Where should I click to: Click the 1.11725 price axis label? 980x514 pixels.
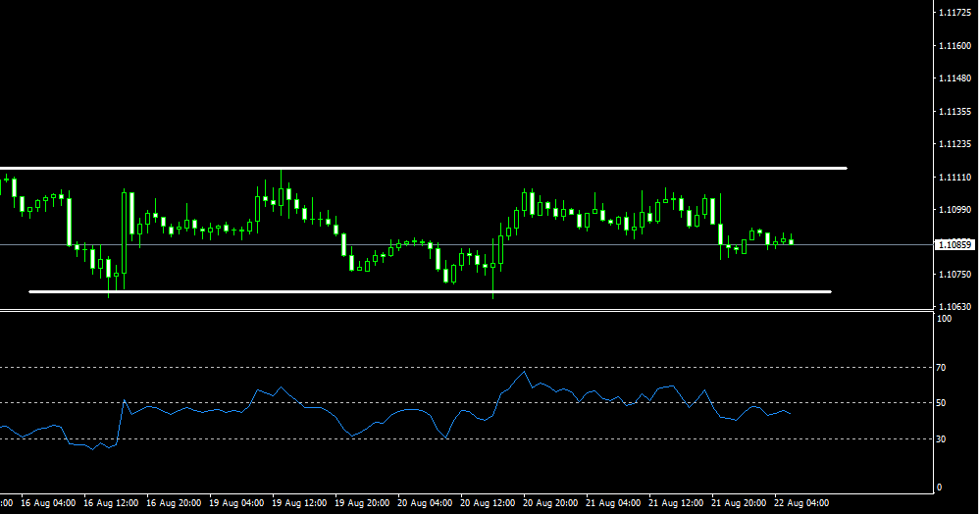point(955,13)
